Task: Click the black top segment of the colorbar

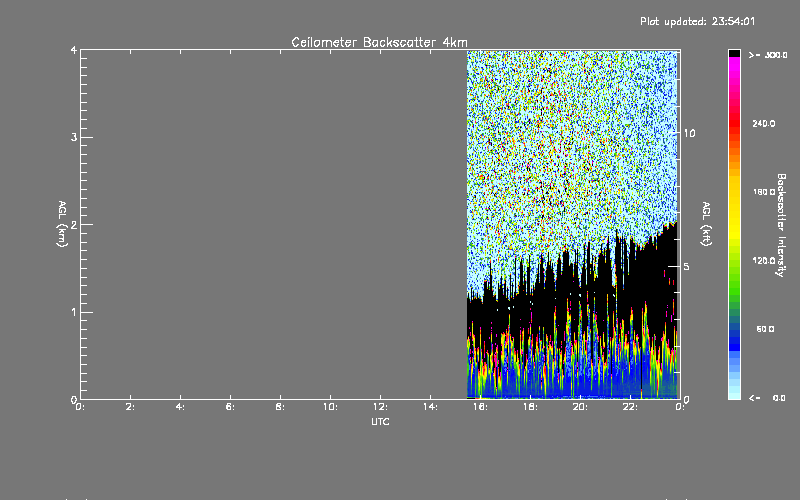Action: pyautogui.click(x=734, y=54)
